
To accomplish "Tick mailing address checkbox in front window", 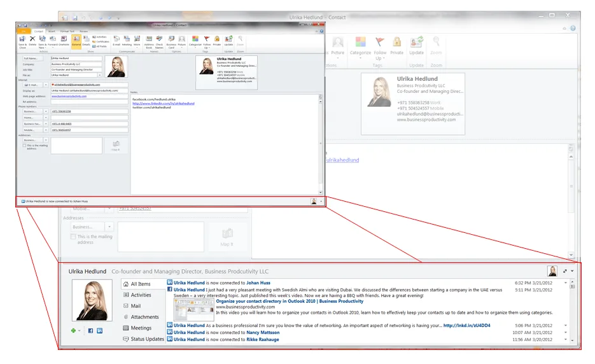I will (x=24, y=145).
